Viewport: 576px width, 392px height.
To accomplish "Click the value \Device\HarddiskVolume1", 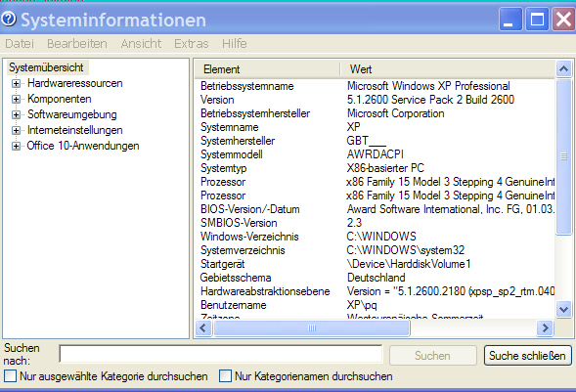I will (x=409, y=264).
